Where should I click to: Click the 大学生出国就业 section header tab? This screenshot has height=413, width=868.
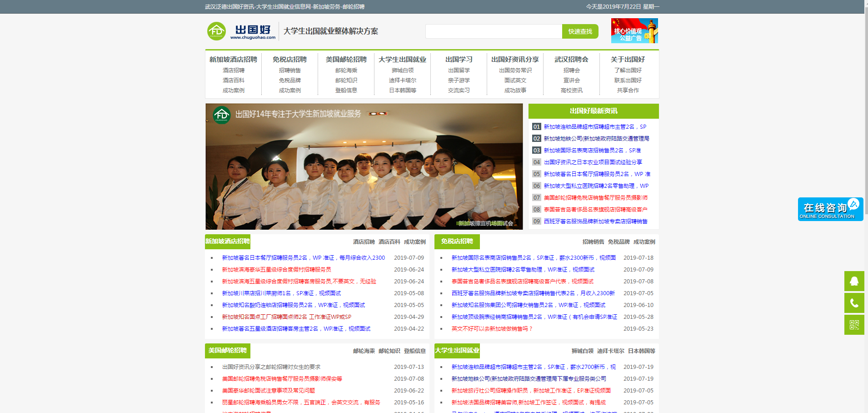457,351
